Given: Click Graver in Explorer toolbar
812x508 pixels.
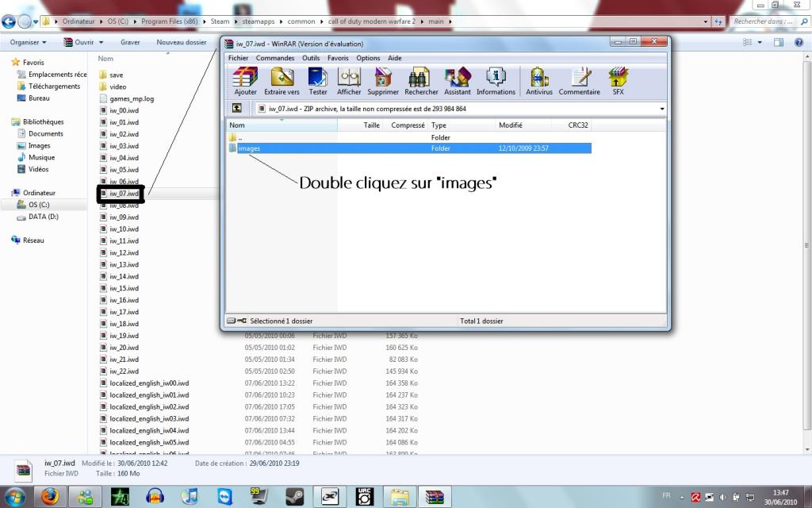Looking at the screenshot, I should point(130,43).
